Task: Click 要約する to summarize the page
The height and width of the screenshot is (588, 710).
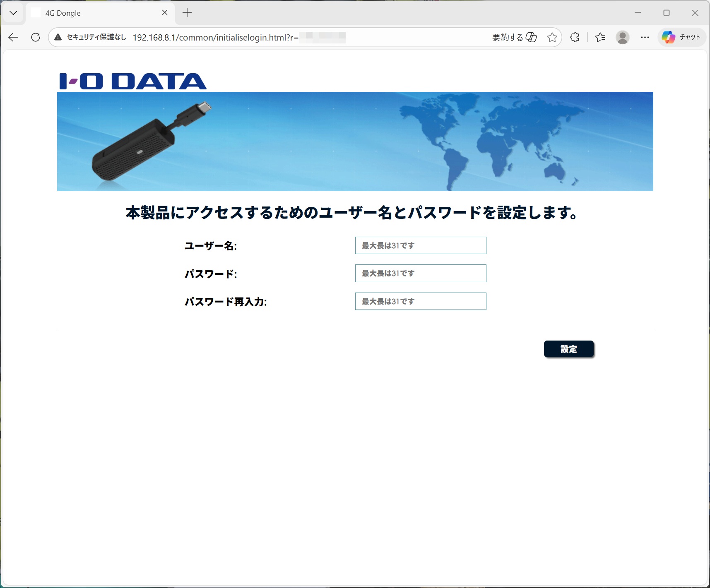Action: [507, 37]
